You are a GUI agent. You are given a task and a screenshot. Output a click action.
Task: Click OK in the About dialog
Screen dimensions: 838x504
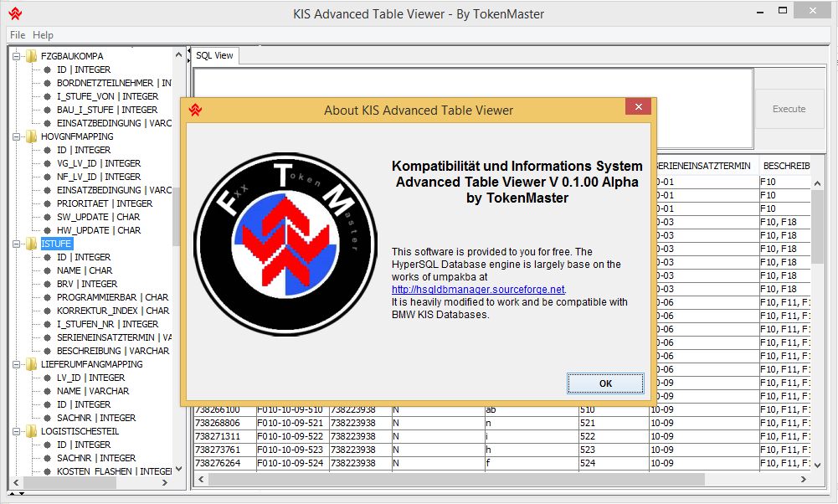[x=605, y=383]
